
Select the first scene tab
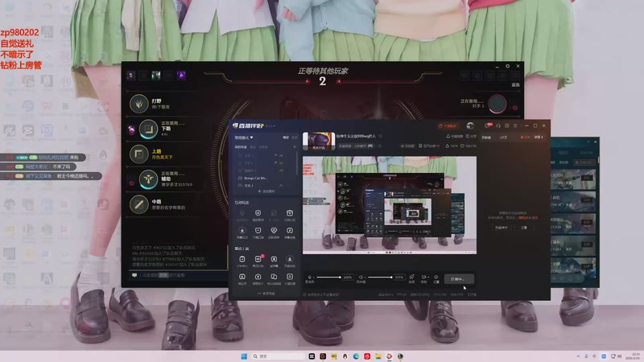[240, 147]
